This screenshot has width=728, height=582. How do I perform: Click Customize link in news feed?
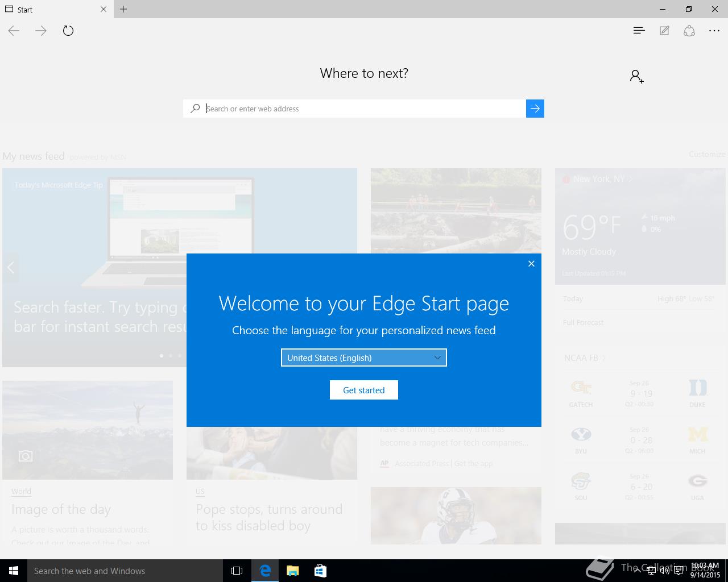click(707, 154)
